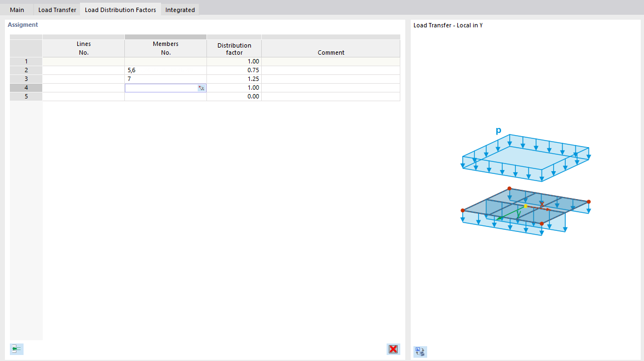Click the Lines No. column header
This screenshot has height=361, width=644.
pyautogui.click(x=83, y=48)
